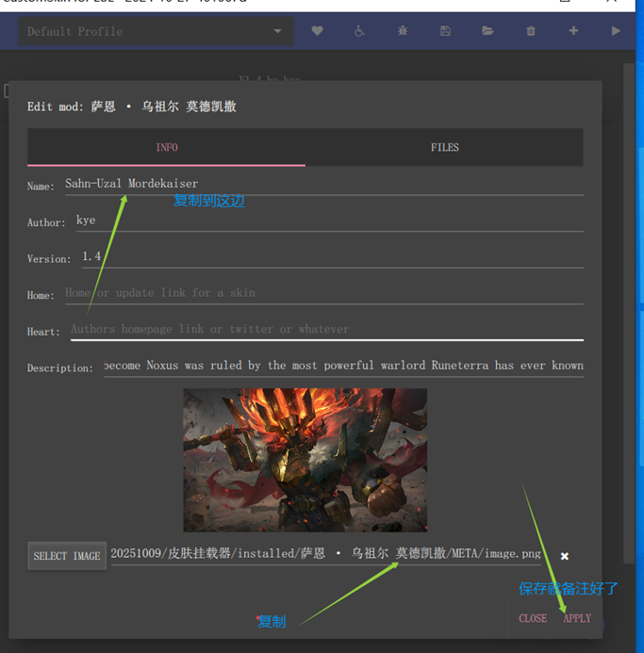Click the SELECT IMAGE button

67,556
